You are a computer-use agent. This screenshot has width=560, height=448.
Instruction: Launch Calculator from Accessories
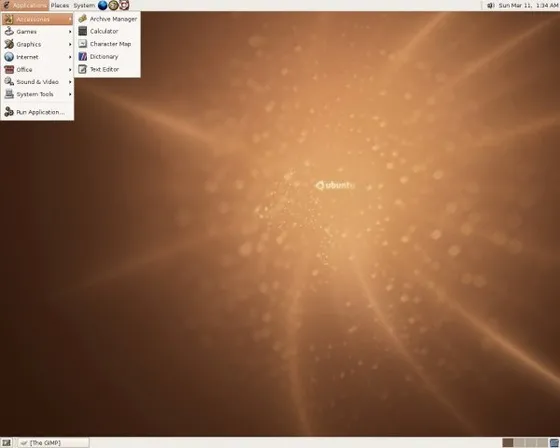pyautogui.click(x=107, y=31)
